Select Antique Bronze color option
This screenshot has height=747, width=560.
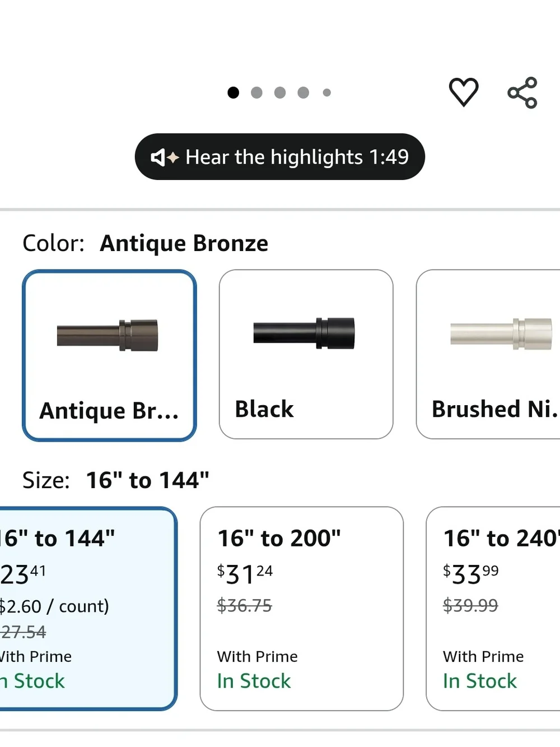point(109,355)
